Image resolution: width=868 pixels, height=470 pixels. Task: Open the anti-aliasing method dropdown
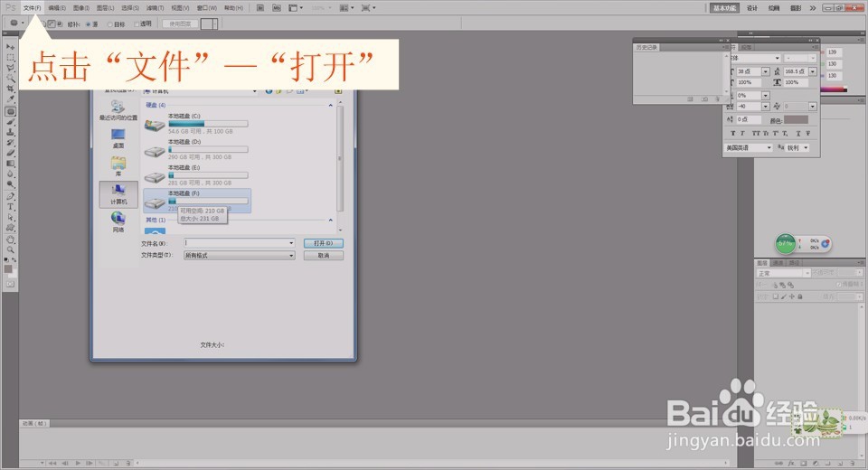click(806, 148)
